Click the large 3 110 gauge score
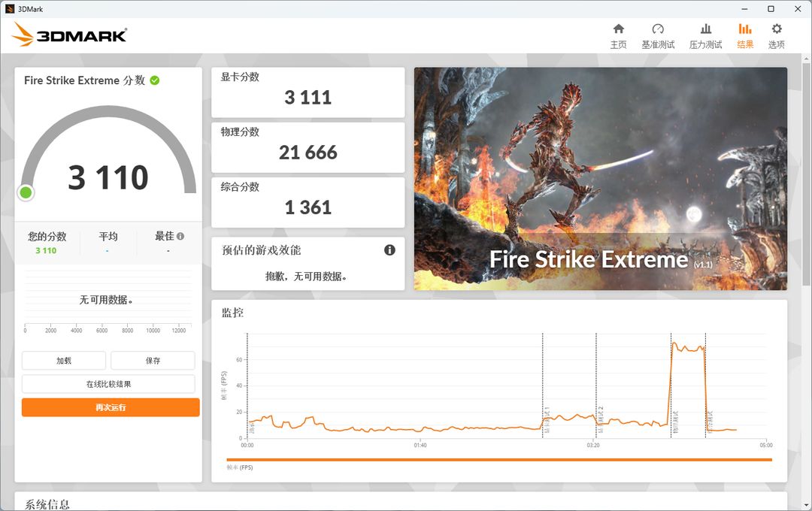Image resolution: width=812 pixels, height=511 pixels. pyautogui.click(x=108, y=177)
